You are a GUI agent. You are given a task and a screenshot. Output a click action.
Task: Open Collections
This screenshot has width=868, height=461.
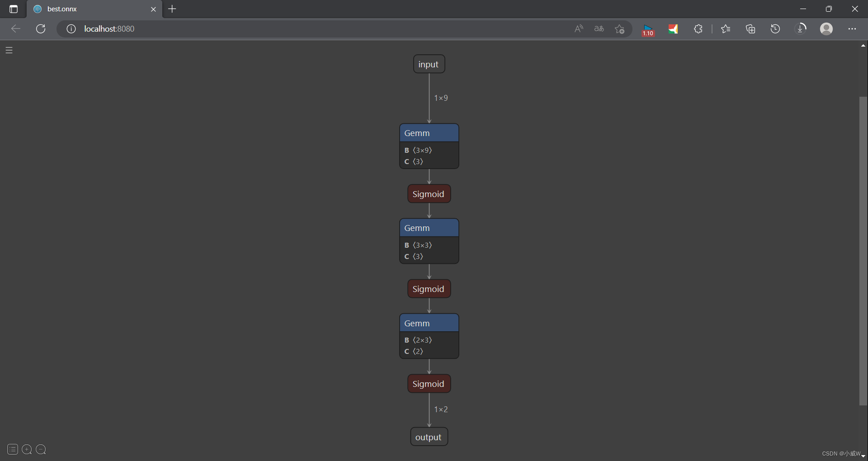(x=750, y=28)
